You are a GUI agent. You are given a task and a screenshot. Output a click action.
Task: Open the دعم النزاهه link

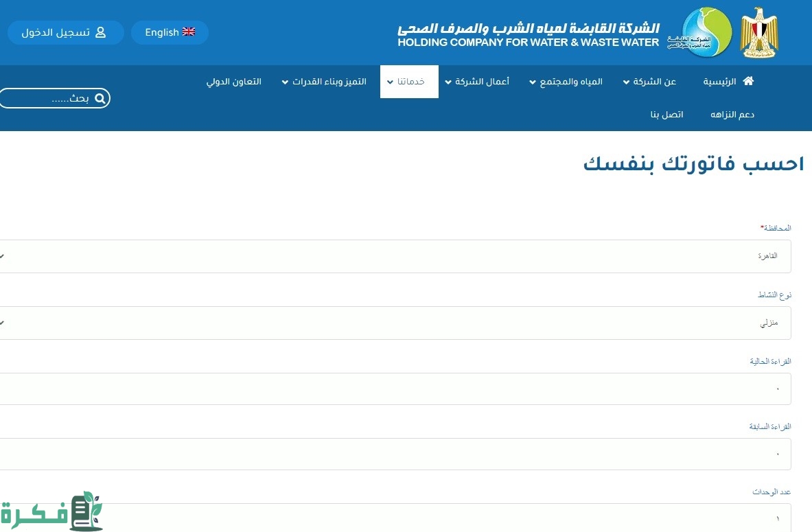(732, 115)
